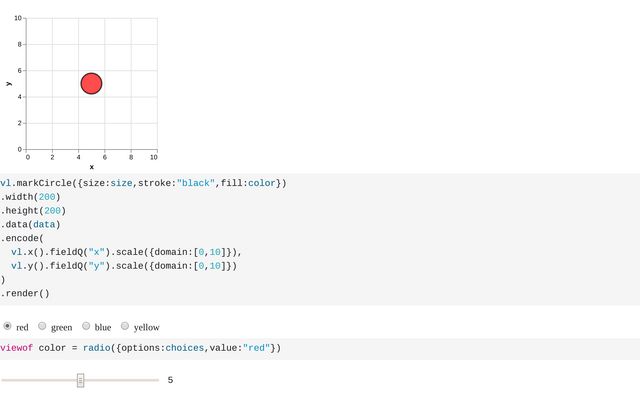
Task: Click the right end of the slider track
Action: click(x=157, y=380)
